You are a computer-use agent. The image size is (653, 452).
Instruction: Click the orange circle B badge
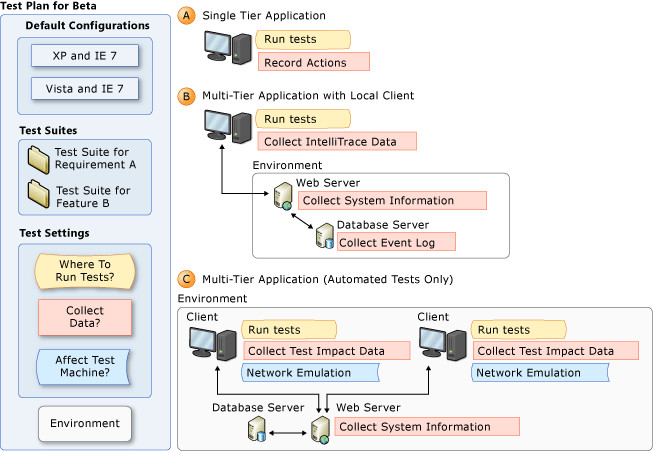[186, 96]
